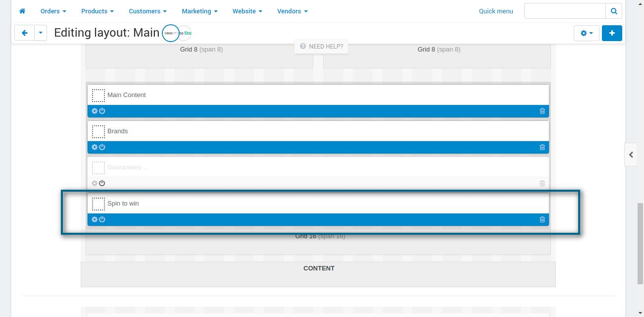Click the back arrow to leave layout editing

point(24,33)
